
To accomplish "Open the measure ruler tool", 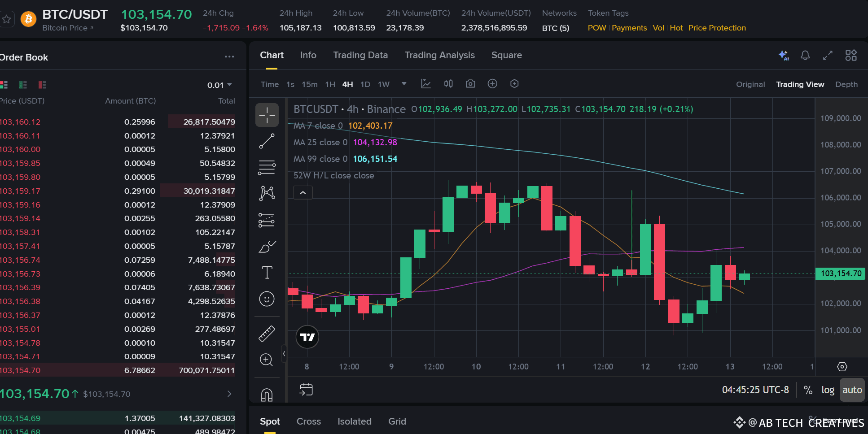I will pyautogui.click(x=267, y=334).
